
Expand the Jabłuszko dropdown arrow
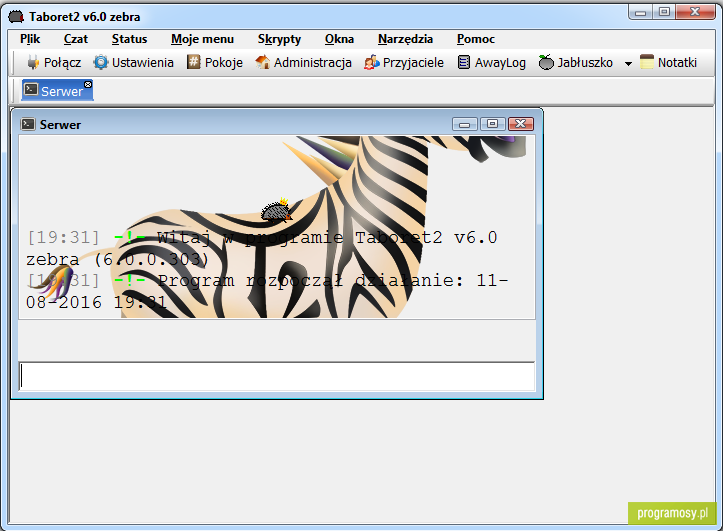pyautogui.click(x=628, y=64)
